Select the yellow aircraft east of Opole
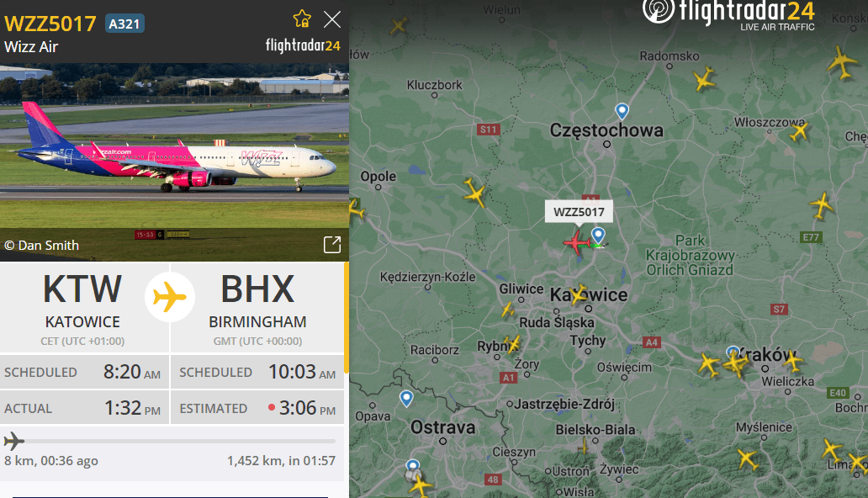The height and width of the screenshot is (498, 868). click(x=475, y=193)
